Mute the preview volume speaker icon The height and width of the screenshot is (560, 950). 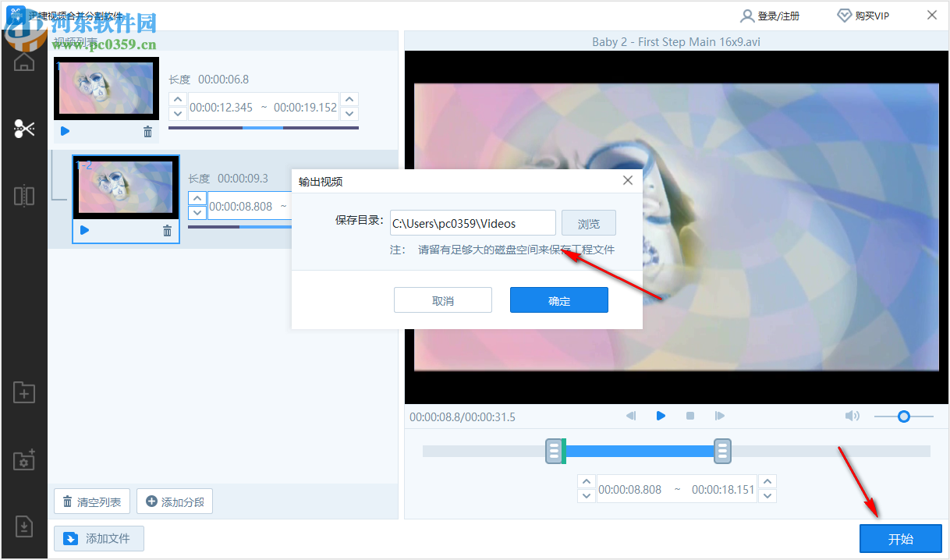[853, 416]
